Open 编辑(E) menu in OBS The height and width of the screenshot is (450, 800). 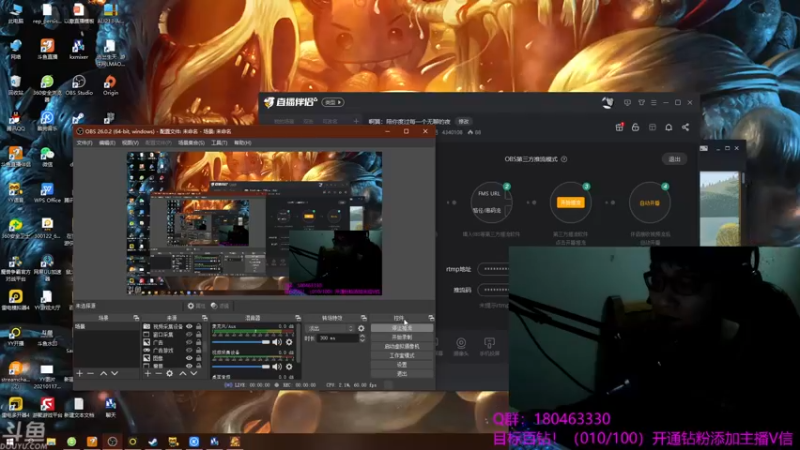[x=107, y=143]
